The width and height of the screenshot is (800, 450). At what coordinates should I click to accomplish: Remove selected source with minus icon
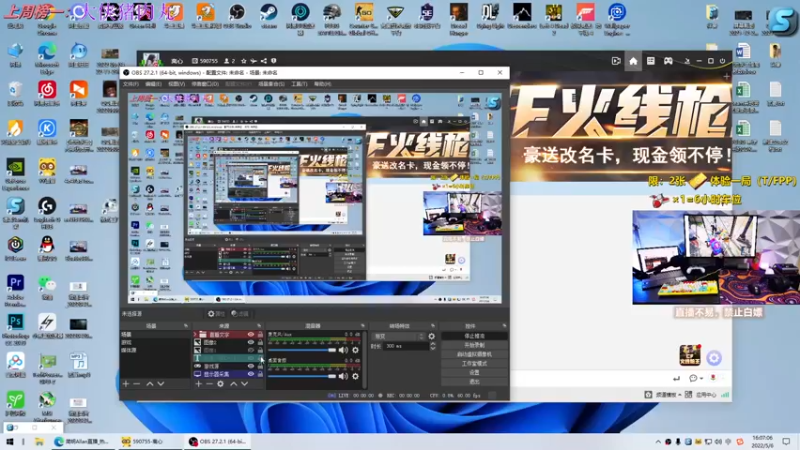click(x=209, y=384)
